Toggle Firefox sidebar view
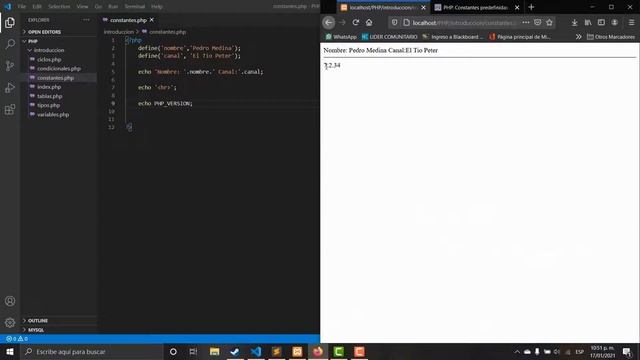The width and height of the screenshot is (640, 360). (601, 22)
